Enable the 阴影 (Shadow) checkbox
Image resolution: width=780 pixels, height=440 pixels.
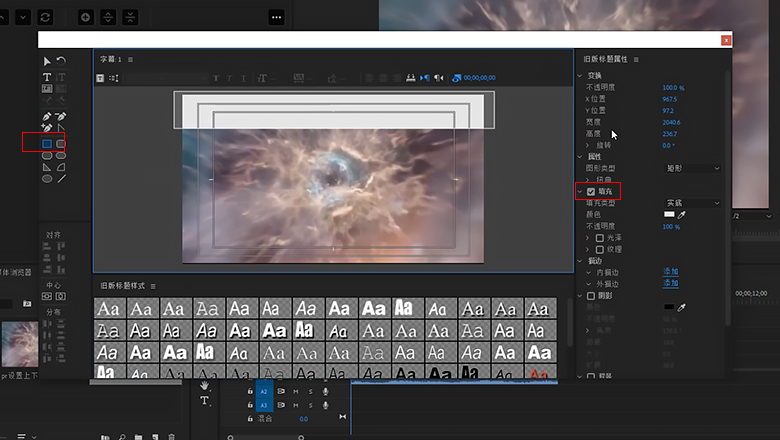pos(591,296)
